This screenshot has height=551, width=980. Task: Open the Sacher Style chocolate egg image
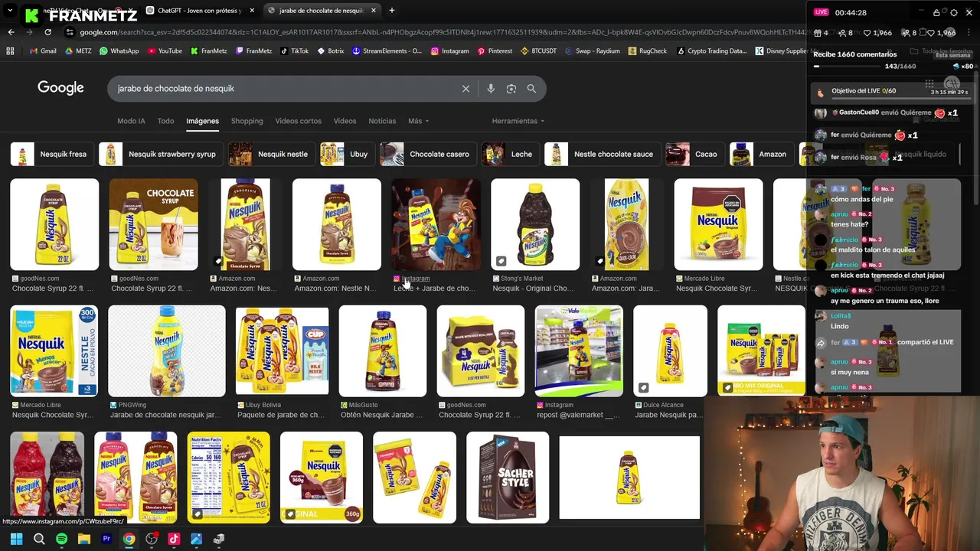pyautogui.click(x=508, y=478)
